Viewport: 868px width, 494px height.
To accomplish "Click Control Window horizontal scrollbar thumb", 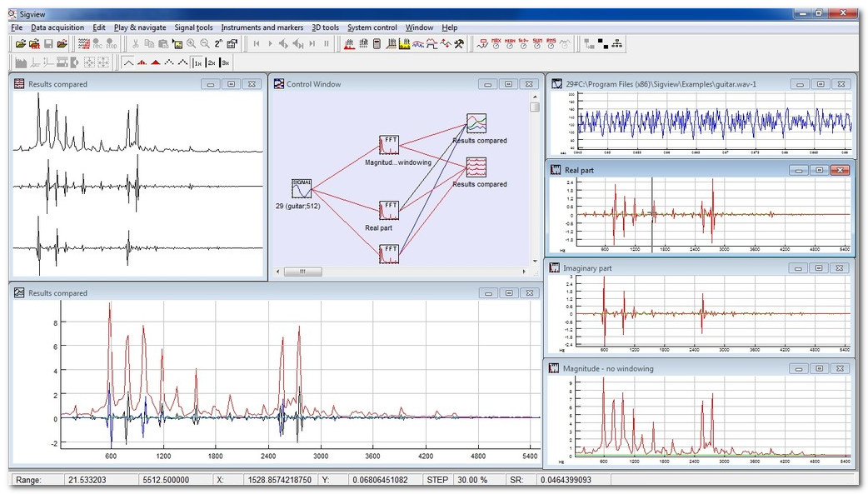I will click(x=302, y=272).
